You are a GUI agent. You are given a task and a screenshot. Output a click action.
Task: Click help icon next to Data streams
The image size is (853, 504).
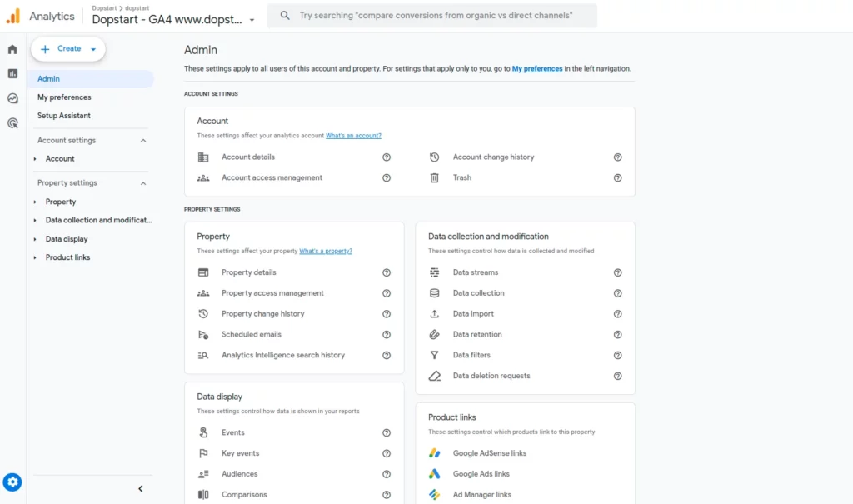[617, 272]
